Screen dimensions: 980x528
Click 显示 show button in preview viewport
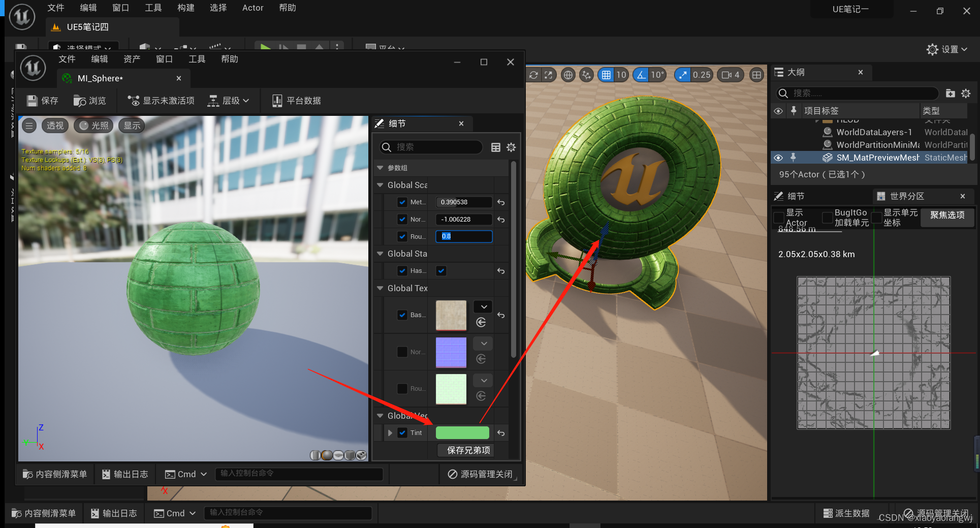(x=132, y=126)
